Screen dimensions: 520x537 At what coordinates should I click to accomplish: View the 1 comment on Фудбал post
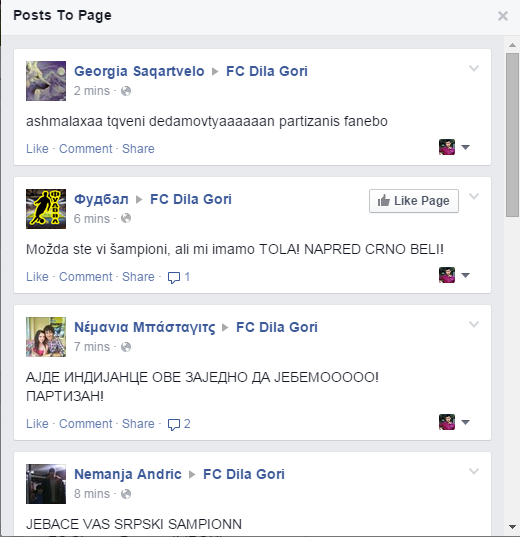(x=179, y=277)
